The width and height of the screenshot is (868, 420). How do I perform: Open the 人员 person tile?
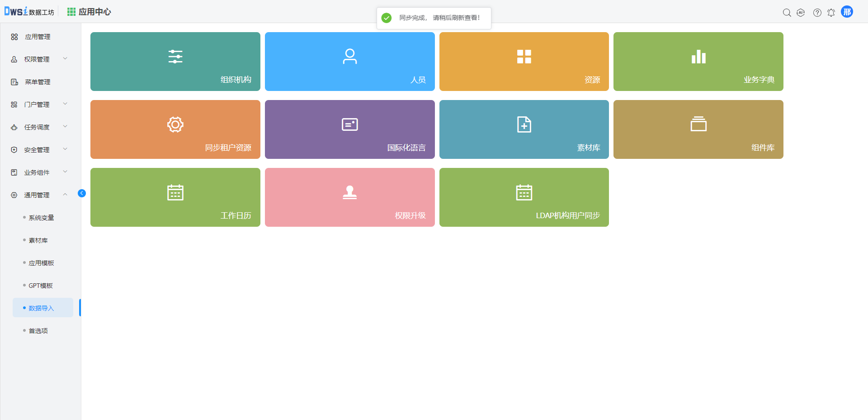pyautogui.click(x=349, y=62)
